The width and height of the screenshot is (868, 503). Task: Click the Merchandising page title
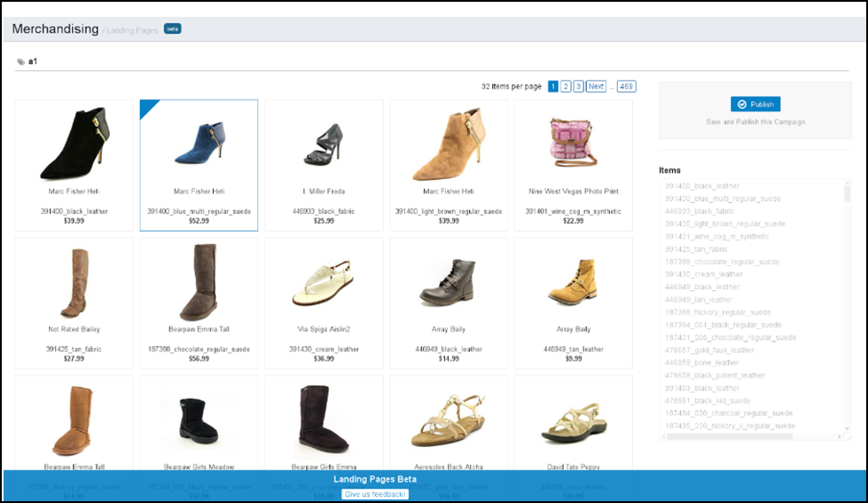(x=55, y=28)
